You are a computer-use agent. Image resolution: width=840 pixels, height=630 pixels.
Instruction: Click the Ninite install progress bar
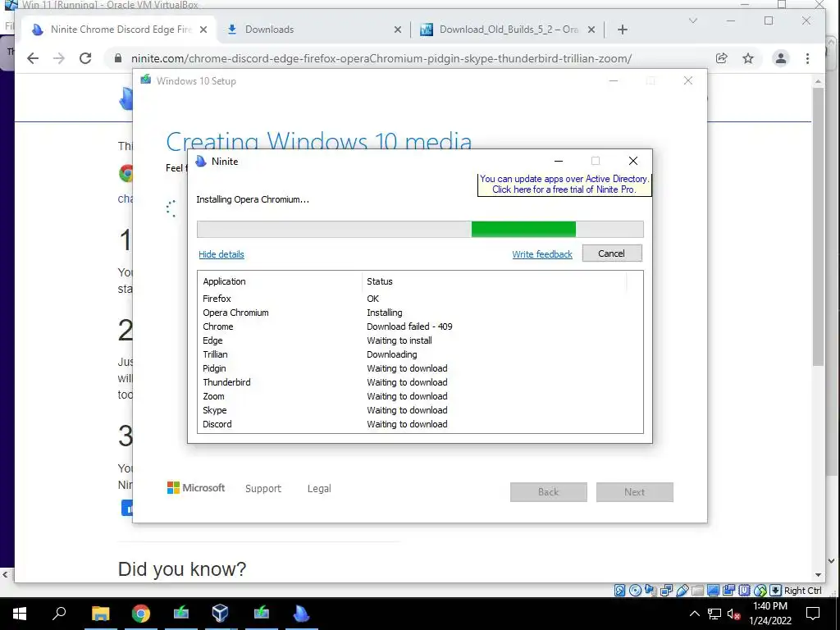pos(420,230)
